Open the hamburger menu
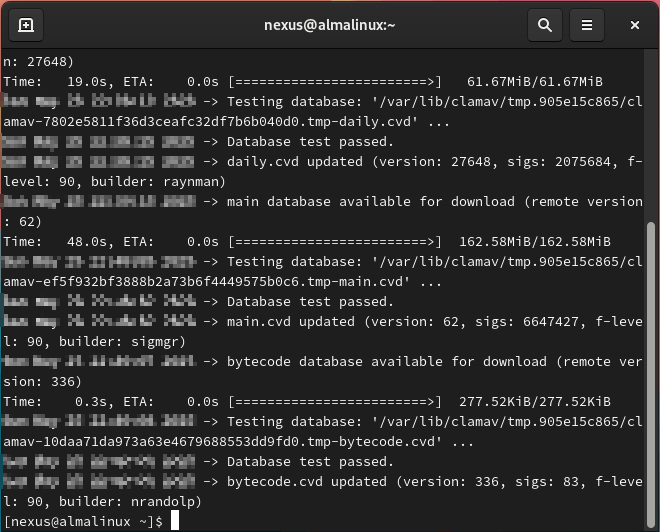Viewport: 660px width, 532px height. [x=587, y=25]
